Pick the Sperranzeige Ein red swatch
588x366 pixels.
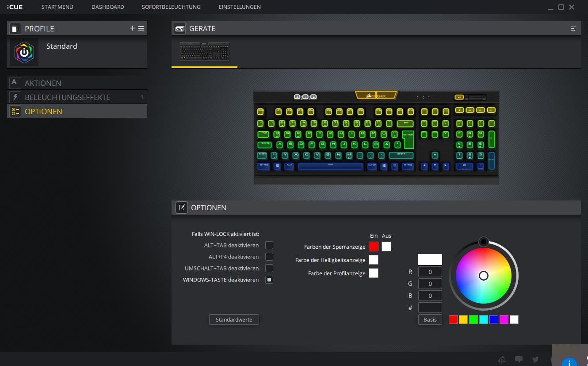point(374,247)
